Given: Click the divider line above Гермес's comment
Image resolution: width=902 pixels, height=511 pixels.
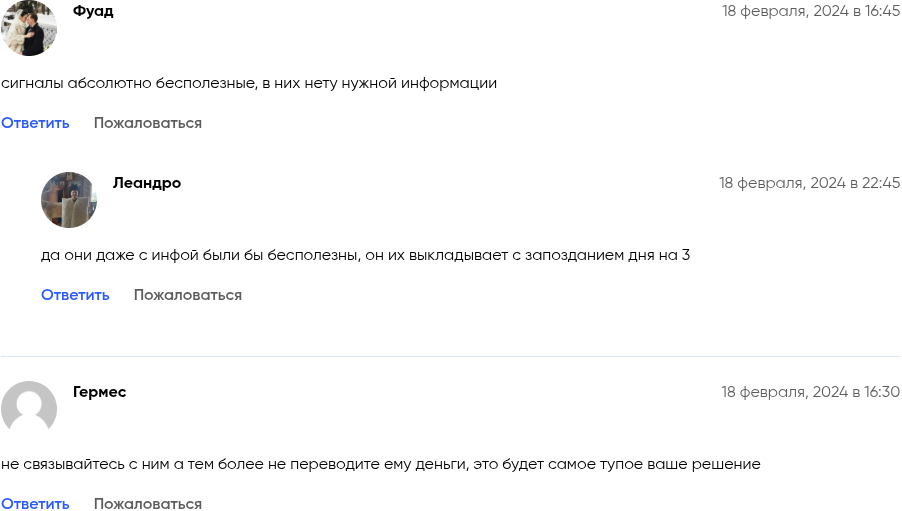Looking at the screenshot, I should point(450,356).
